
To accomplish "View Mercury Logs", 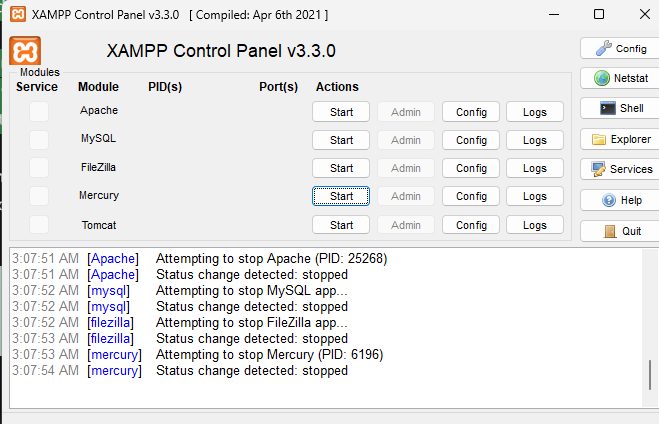I will pyautogui.click(x=535, y=196).
